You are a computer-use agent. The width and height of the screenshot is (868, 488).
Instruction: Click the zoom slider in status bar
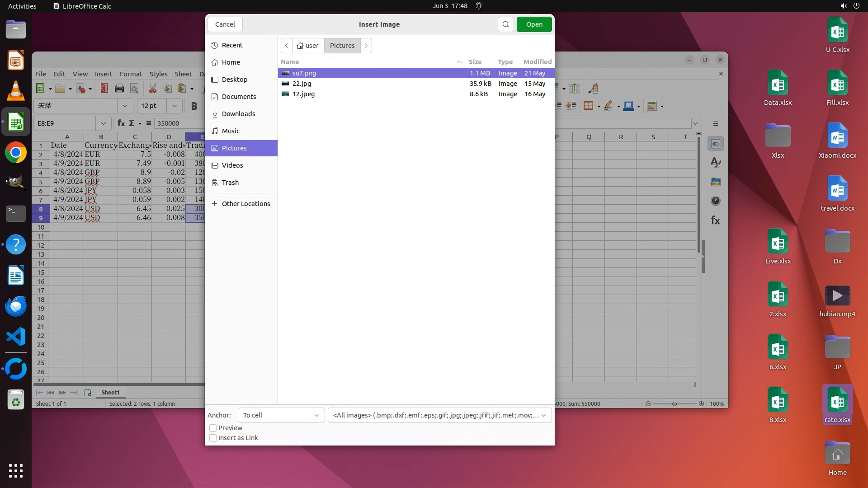674,404
